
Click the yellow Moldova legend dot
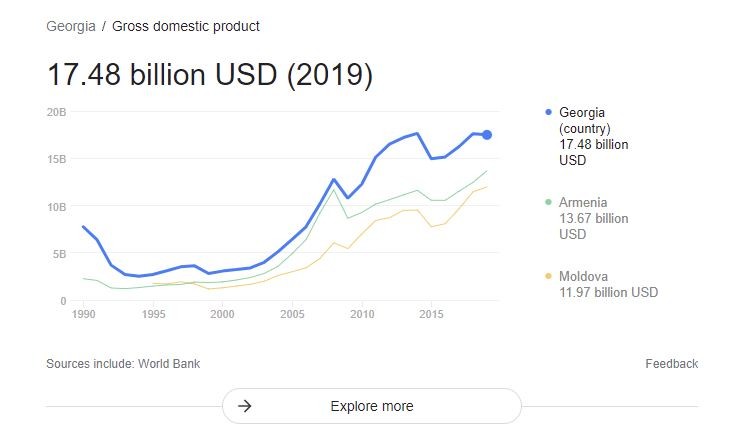pos(548,276)
